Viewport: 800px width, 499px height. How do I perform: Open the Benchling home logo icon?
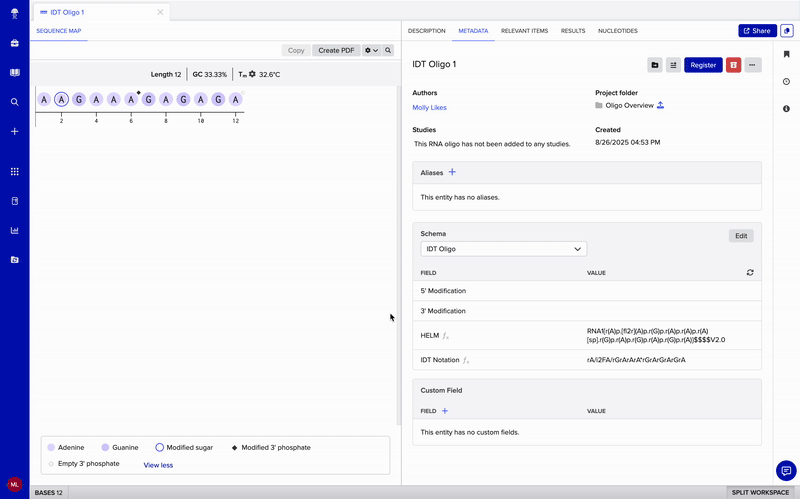(14, 13)
